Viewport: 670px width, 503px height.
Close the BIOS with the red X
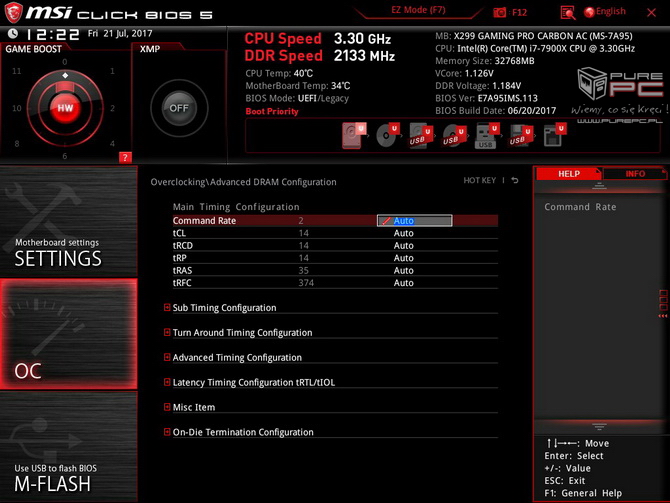[x=651, y=12]
